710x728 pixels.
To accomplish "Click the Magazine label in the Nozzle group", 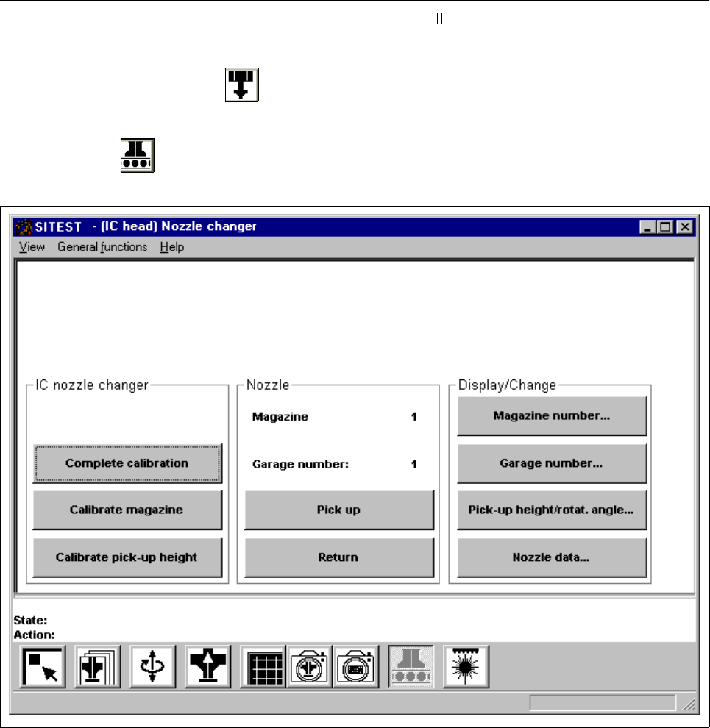I will pyautogui.click(x=280, y=417).
